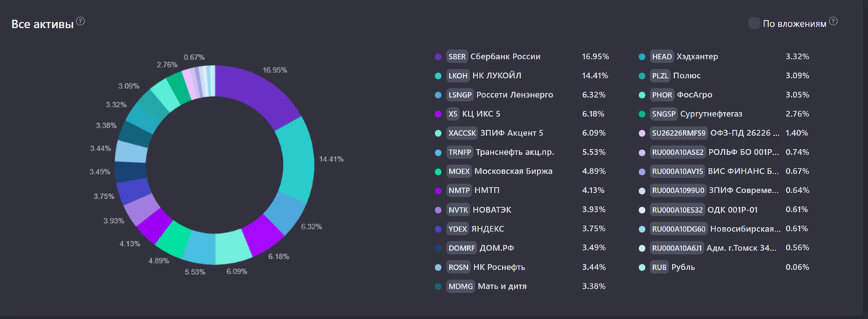Screen dimensions: 868x319
Task: Click the RU000A1099U0 ticker badge
Action: click(x=678, y=190)
